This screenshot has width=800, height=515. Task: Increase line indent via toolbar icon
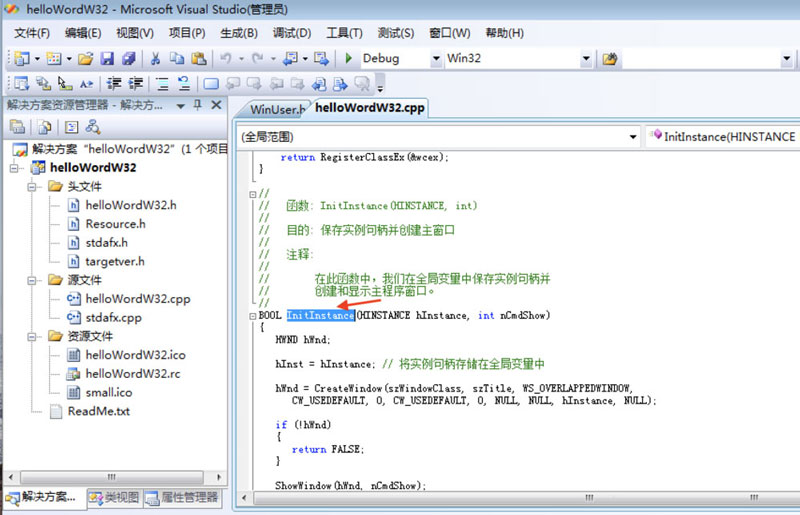coord(136,83)
